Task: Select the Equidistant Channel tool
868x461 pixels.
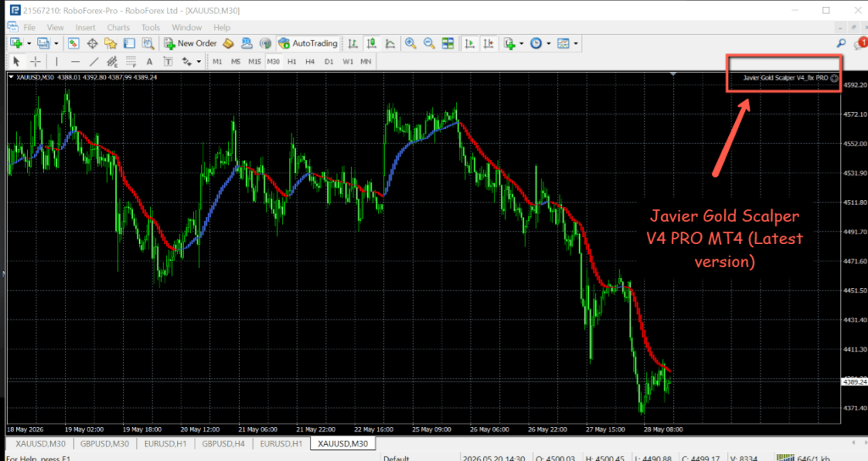Action: 113,61
